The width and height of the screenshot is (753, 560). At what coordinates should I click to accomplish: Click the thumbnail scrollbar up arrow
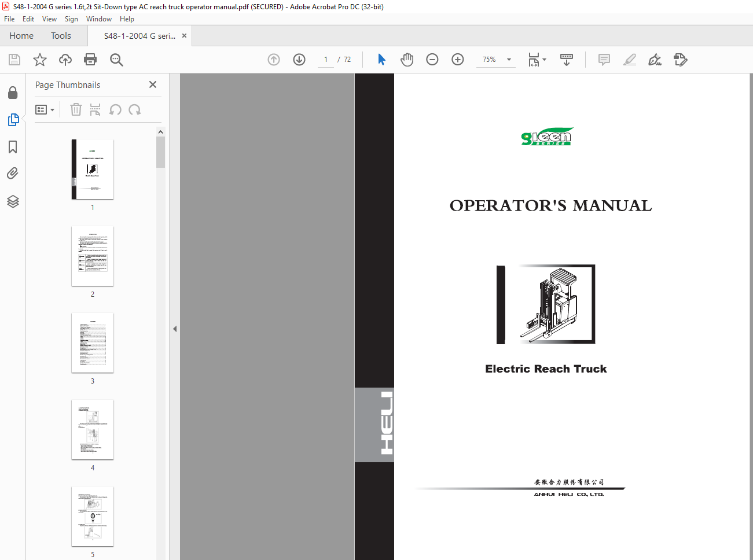point(160,132)
